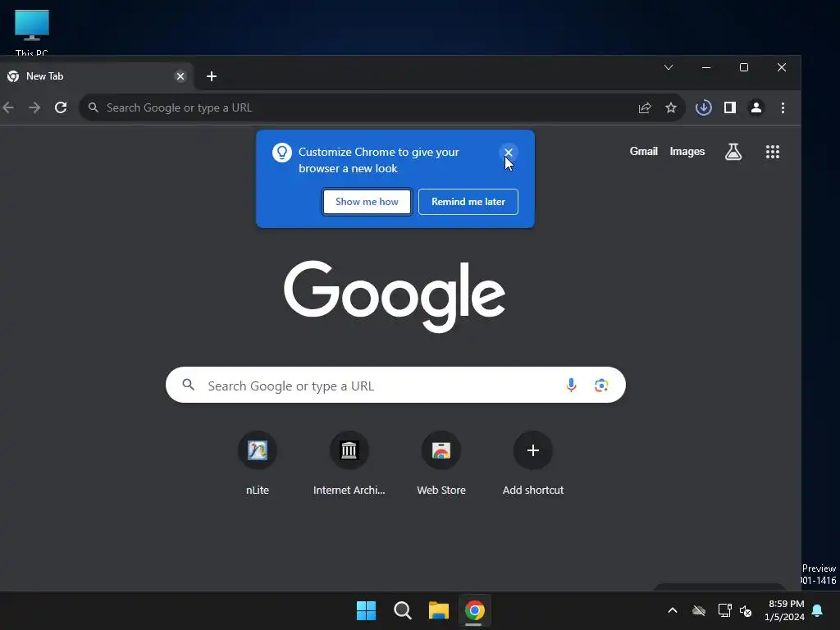The width and height of the screenshot is (840, 630).
Task: Open clock and date panel
Action: click(x=785, y=610)
